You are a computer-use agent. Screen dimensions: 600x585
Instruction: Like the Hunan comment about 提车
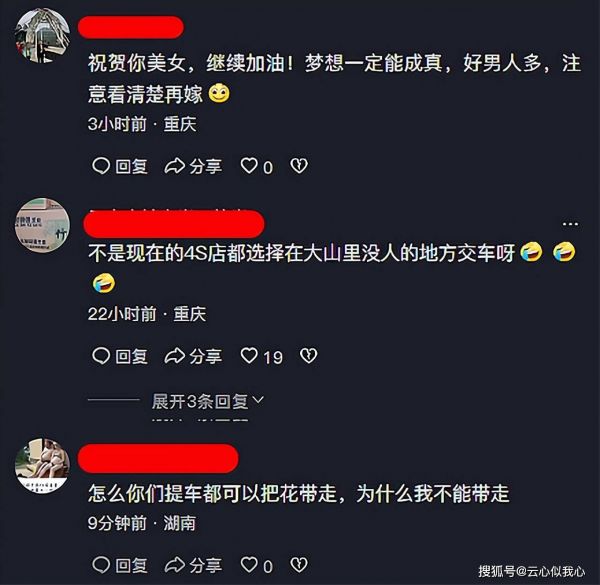pos(249,564)
